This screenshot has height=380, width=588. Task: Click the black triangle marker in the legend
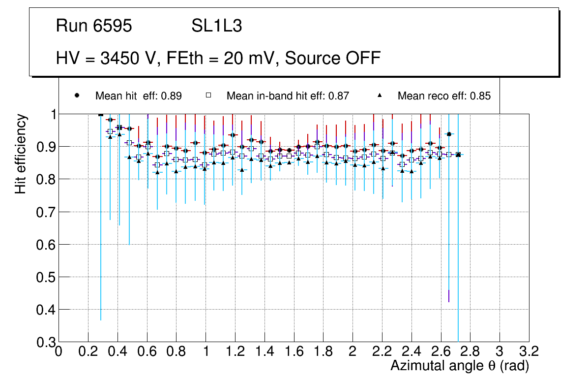click(379, 95)
